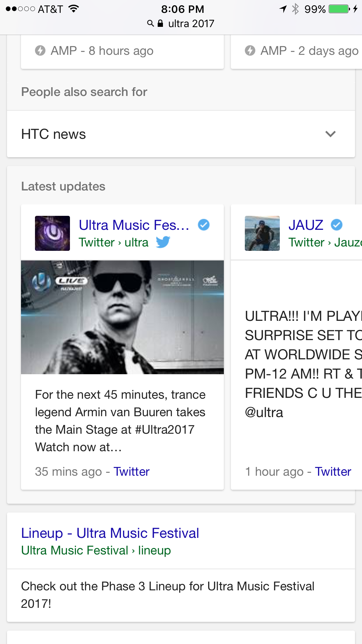Open the Armin van Buuren live image

[x=122, y=317]
